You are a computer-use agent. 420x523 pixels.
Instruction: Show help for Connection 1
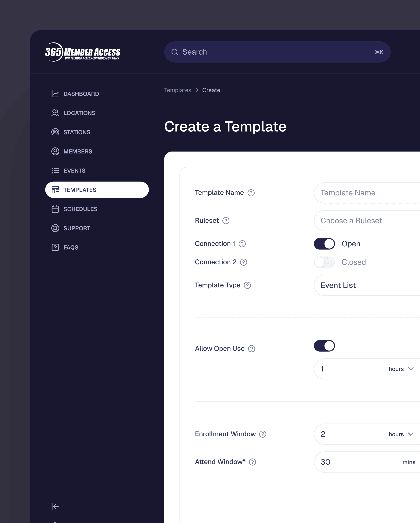[242, 244]
